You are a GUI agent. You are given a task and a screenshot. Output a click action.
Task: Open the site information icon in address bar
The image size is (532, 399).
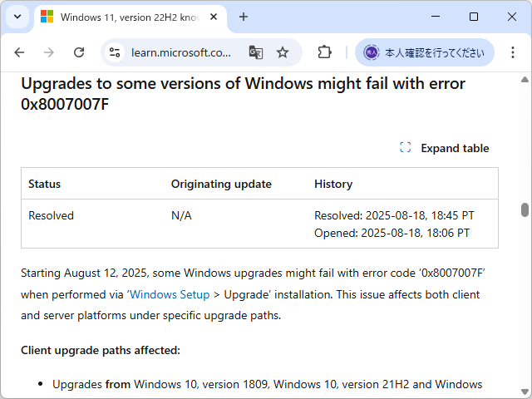(x=116, y=52)
